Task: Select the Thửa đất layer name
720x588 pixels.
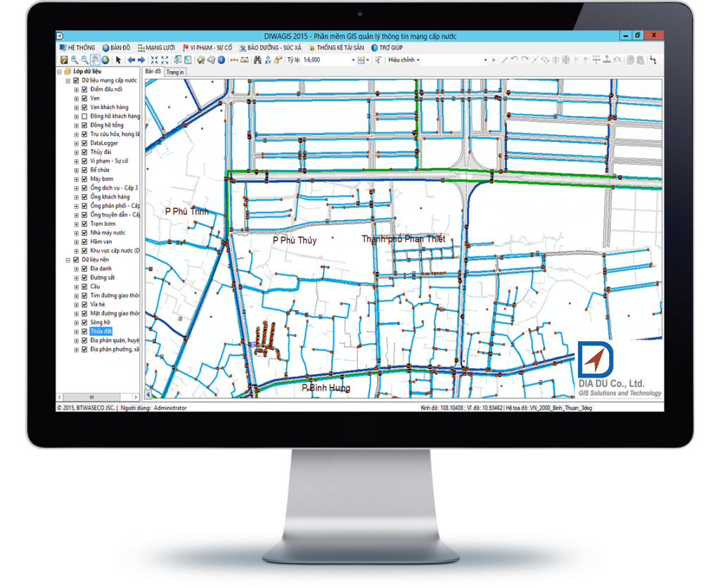Action: point(101,331)
